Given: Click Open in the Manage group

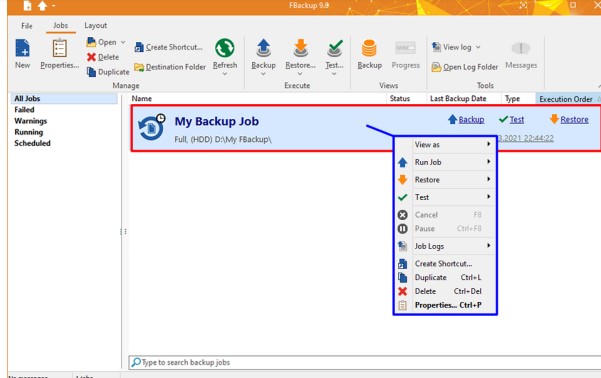Looking at the screenshot, I should tap(102, 42).
